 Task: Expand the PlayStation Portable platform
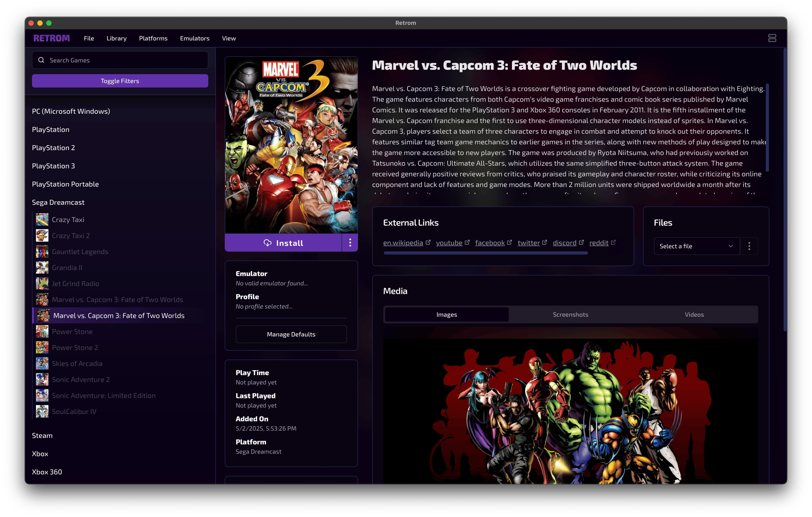pyautogui.click(x=66, y=184)
